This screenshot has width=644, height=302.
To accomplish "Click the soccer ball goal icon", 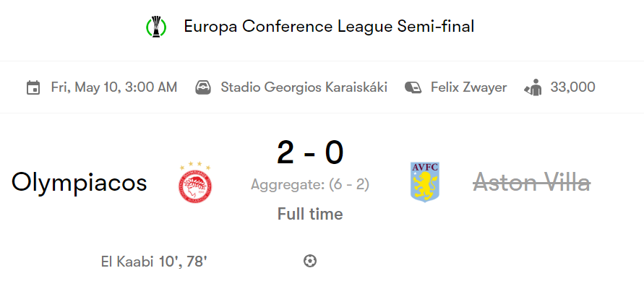I will click(x=310, y=261).
